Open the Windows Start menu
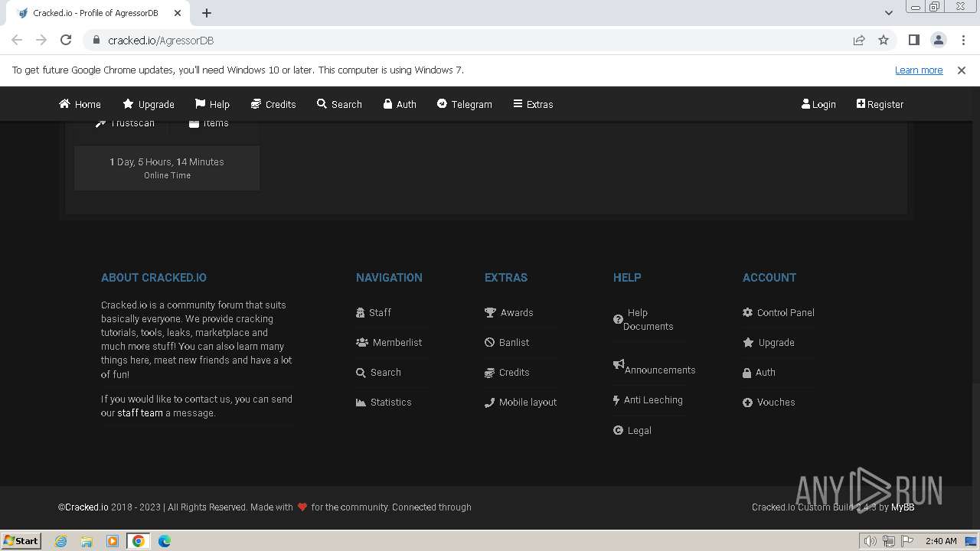980x551 pixels. (21, 540)
